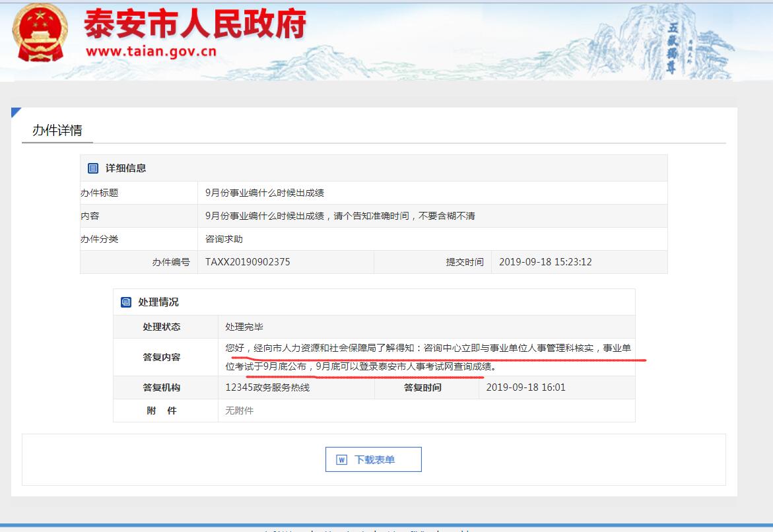Screen dimensions: 773x532
Task: Click the status value 处理完毕
Action: pyautogui.click(x=244, y=327)
